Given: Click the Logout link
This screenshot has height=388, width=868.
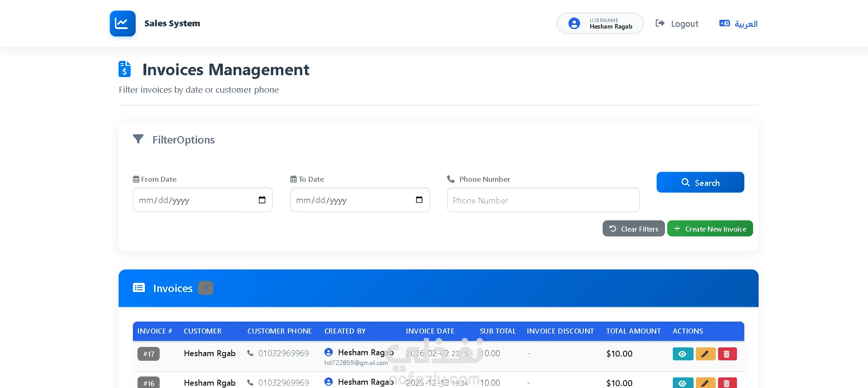Looking at the screenshot, I should pos(677,24).
